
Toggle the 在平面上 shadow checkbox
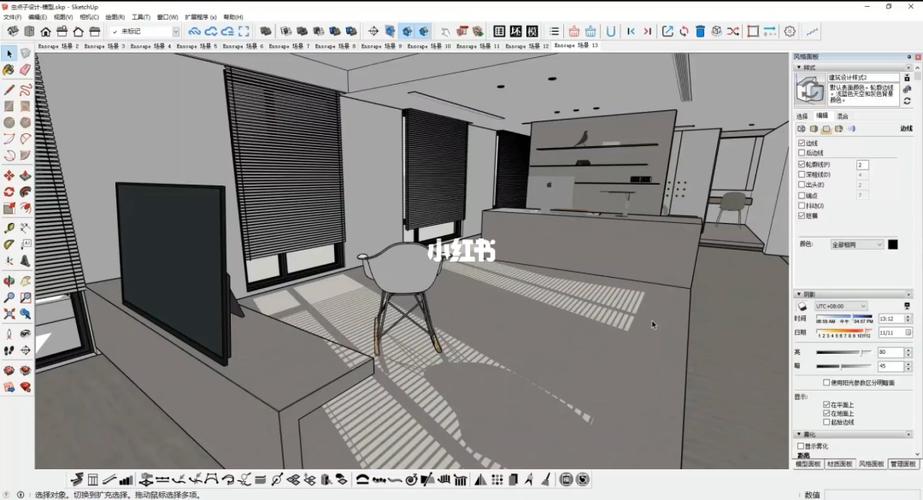826,405
